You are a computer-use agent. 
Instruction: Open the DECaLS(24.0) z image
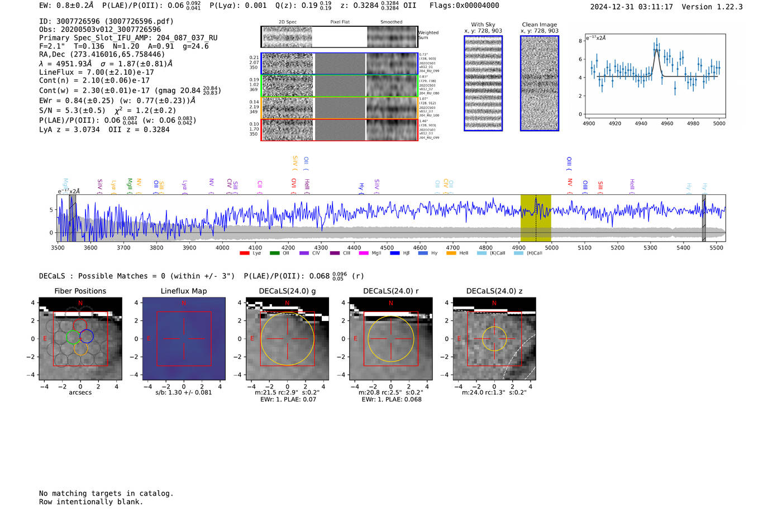tap(494, 339)
